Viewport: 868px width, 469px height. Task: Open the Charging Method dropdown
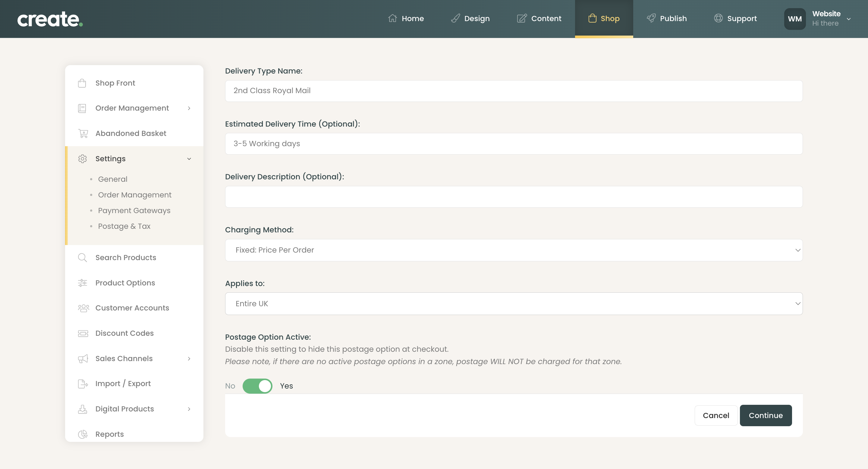(514, 250)
